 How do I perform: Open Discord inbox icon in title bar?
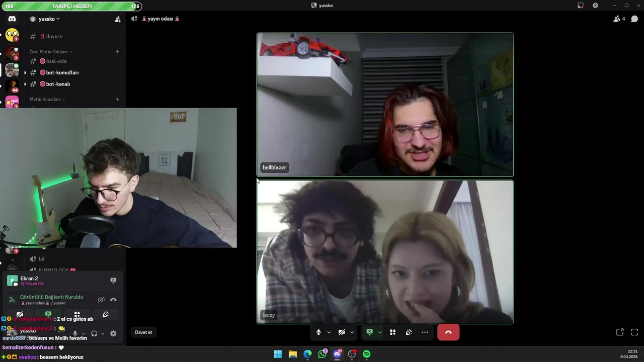click(x=581, y=6)
